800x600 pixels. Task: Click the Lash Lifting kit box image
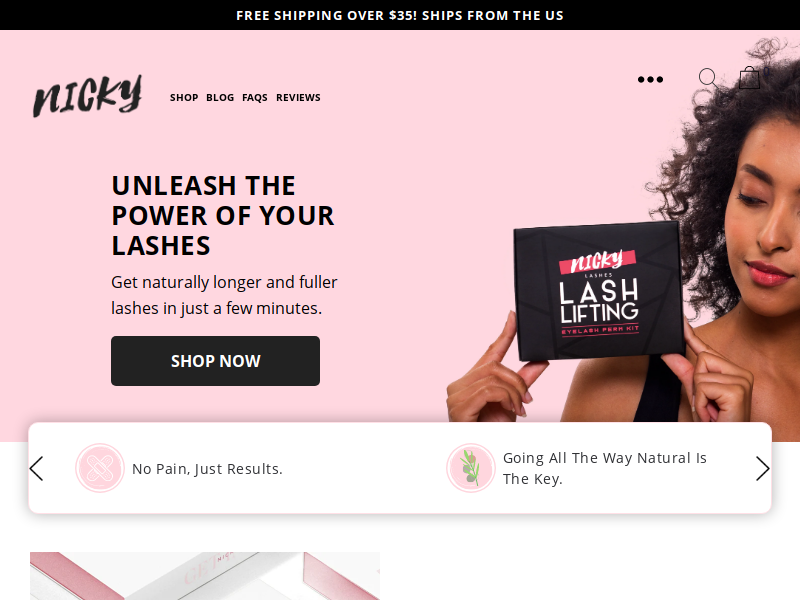pyautogui.click(x=599, y=291)
